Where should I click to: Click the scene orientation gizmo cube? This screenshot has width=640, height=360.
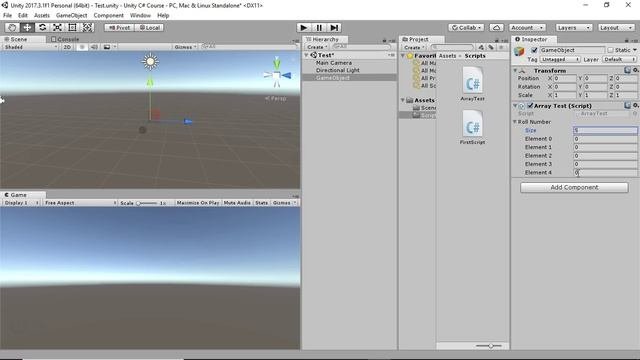tap(277, 76)
